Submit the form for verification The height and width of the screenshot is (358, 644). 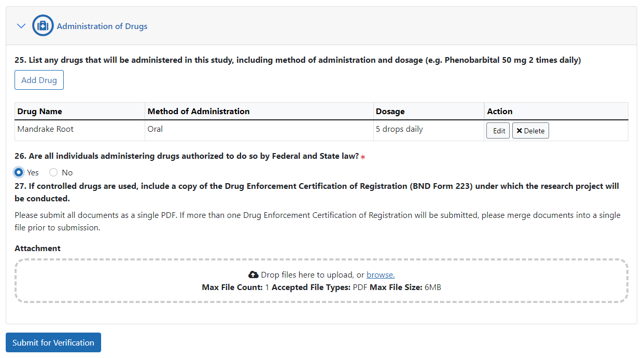[53, 342]
